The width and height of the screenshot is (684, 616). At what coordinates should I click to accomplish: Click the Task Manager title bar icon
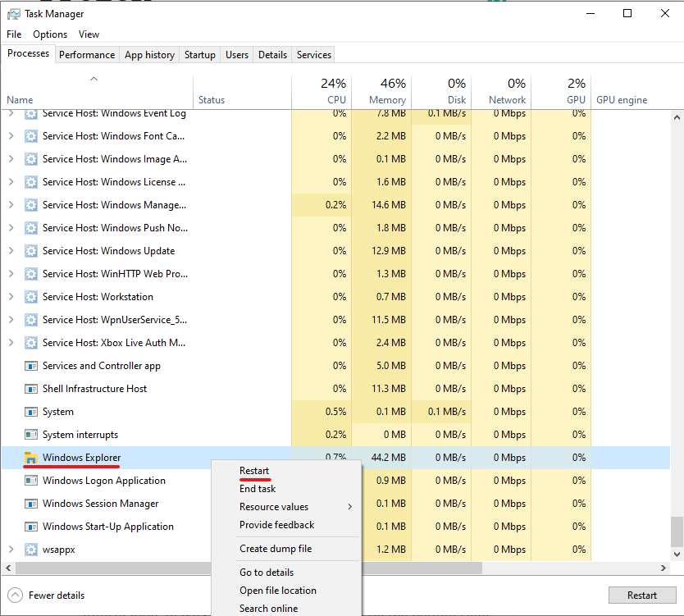(x=13, y=14)
